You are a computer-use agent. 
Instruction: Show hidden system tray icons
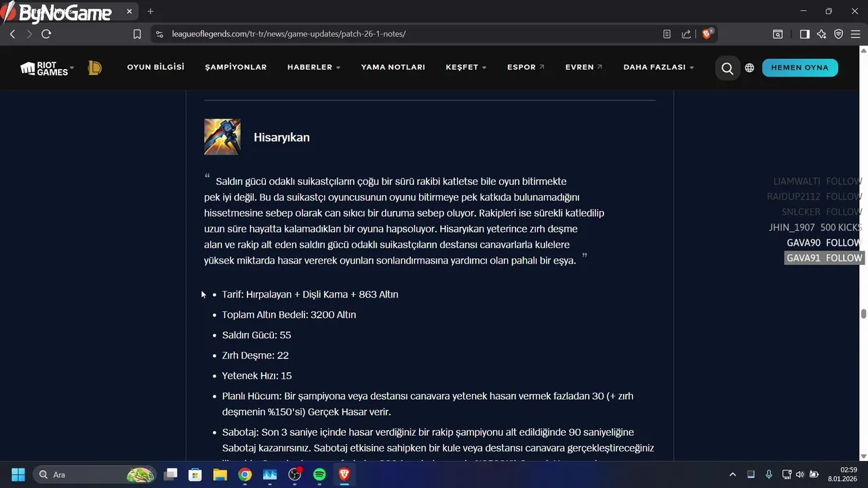tap(732, 474)
